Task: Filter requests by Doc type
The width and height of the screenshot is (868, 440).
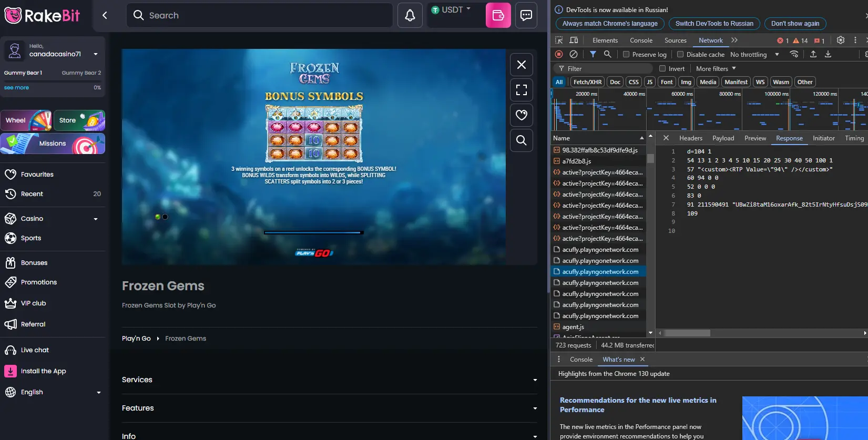Action: coord(615,82)
